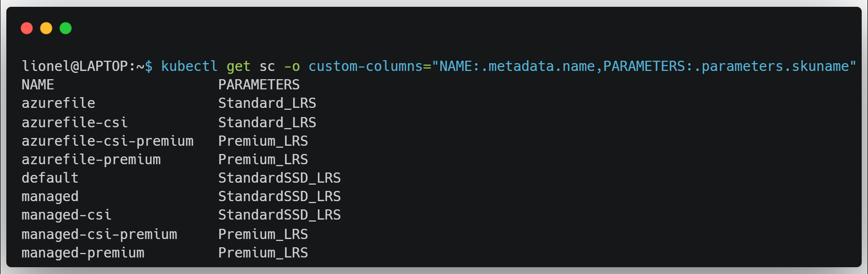This screenshot has width=868, height=274.
Task: Click the custom-columns argument string
Action: pyautogui.click(x=582, y=66)
